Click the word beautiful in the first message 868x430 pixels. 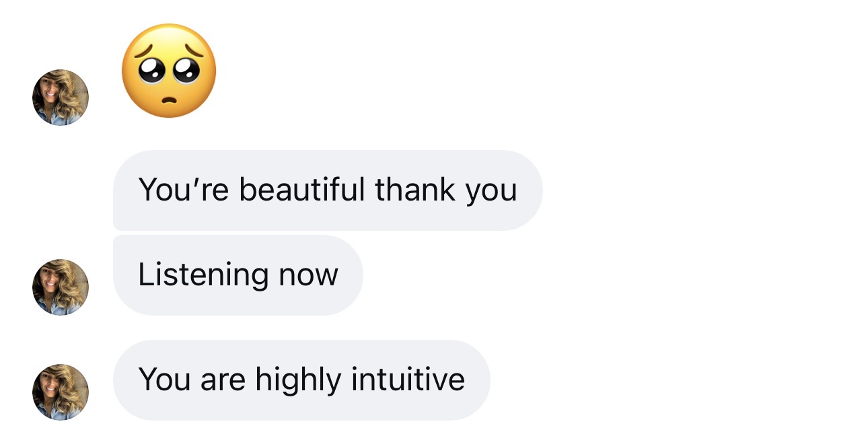[x=303, y=190]
